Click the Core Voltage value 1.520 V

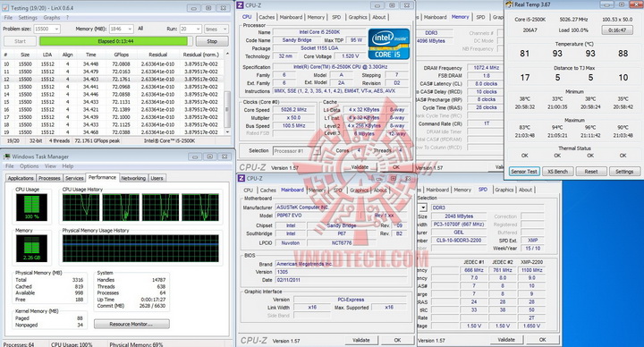click(x=351, y=56)
